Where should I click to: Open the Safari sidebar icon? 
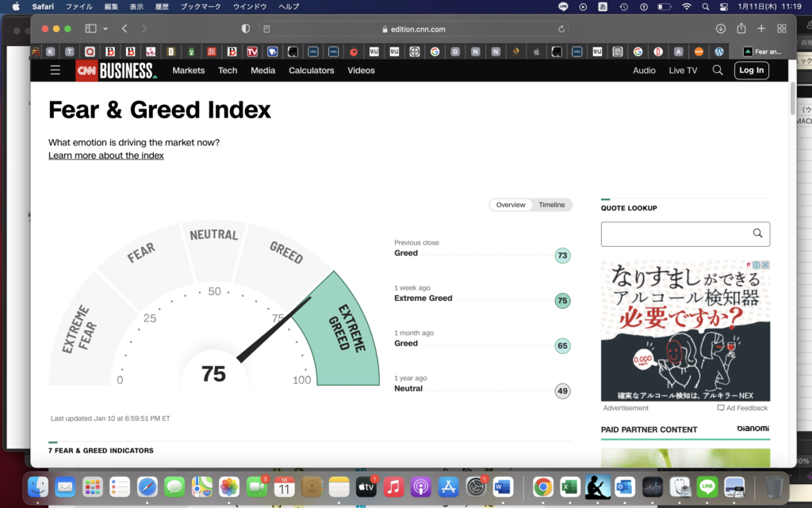[x=90, y=28]
